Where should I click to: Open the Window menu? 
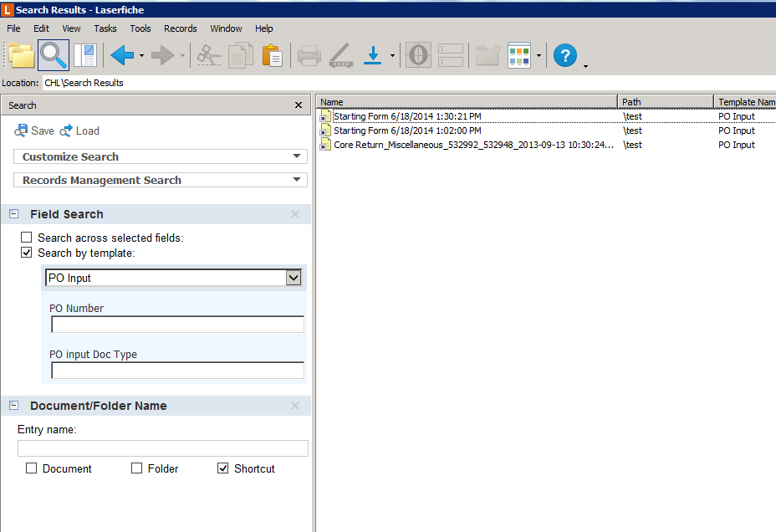[226, 28]
